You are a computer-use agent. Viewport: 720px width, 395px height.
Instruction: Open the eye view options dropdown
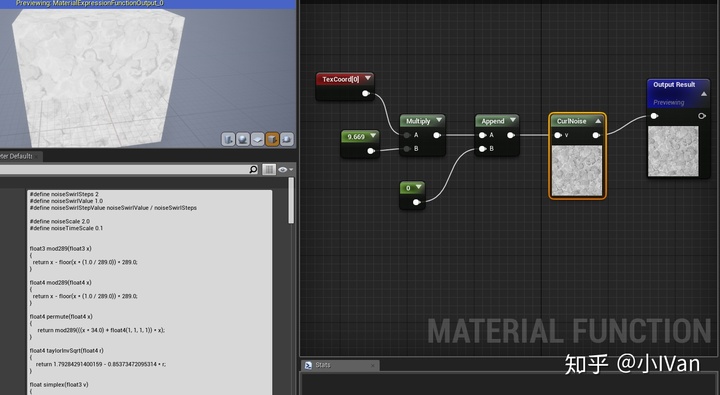(x=285, y=170)
